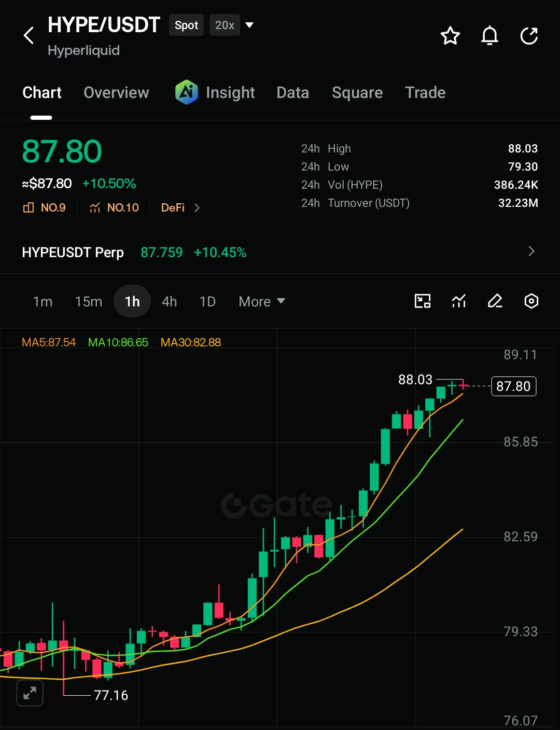Screen dimensions: 560x730
Task: Tap the Hyperliquid subtitle
Action: click(83, 50)
